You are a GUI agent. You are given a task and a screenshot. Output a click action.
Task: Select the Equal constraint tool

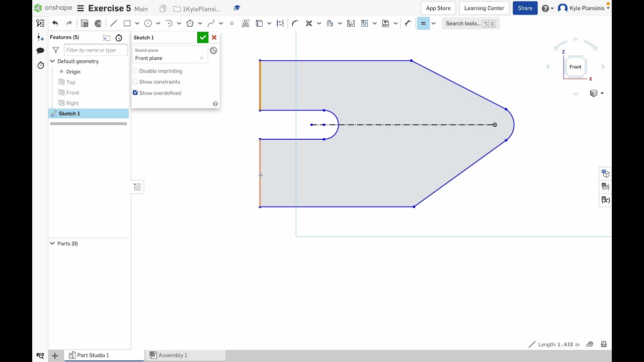pos(423,24)
